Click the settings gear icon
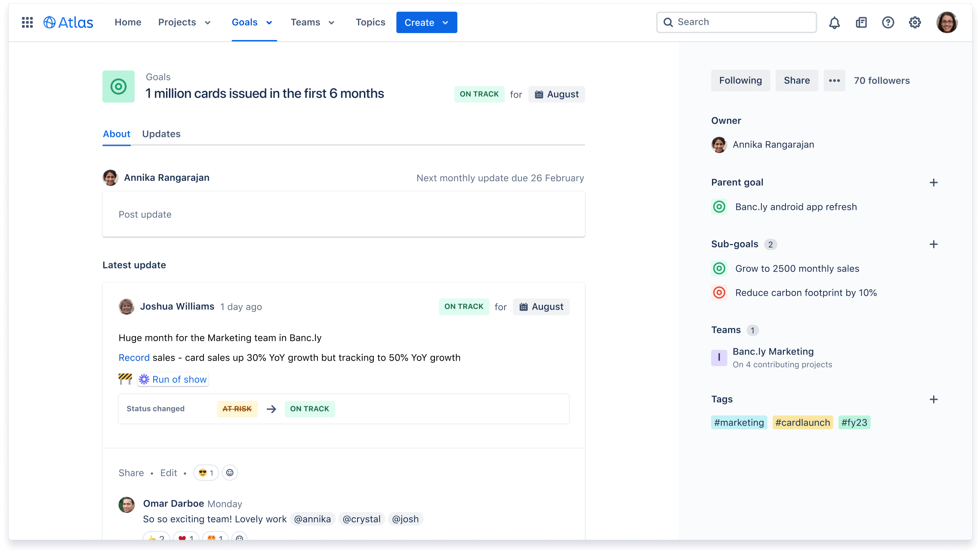Viewport: 980px width, 553px height. point(915,22)
